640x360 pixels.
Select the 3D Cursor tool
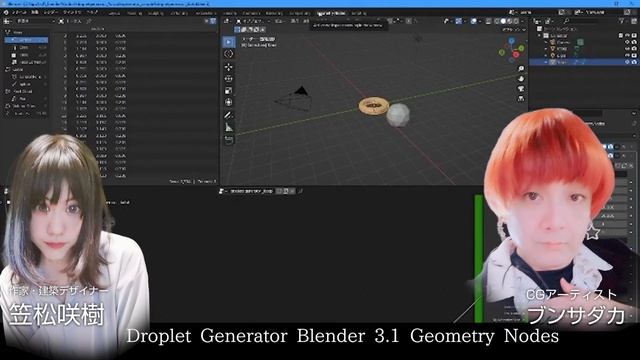click(x=229, y=54)
